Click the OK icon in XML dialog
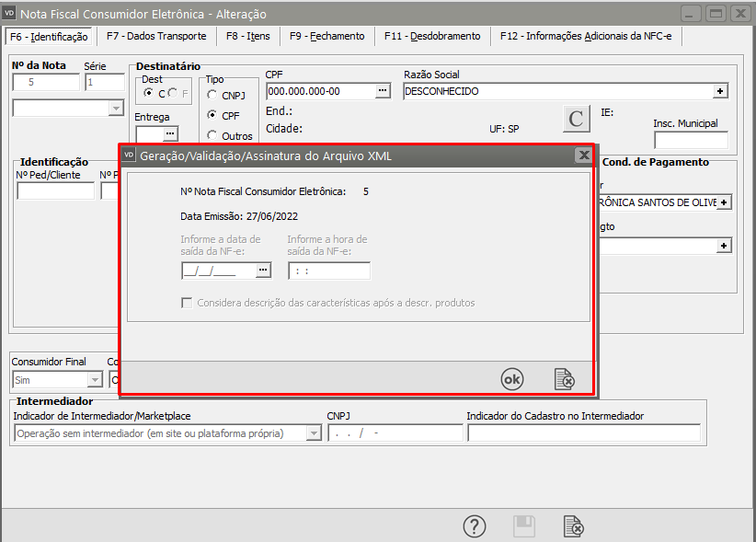 coord(511,378)
